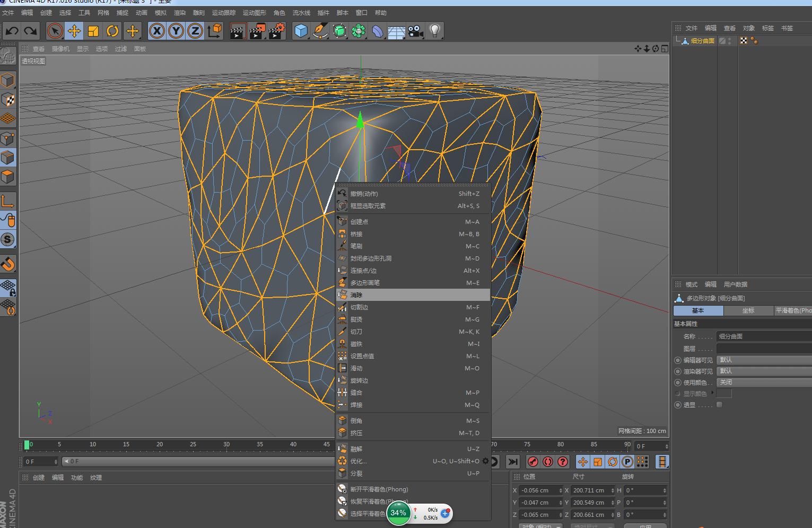Enable the 透显 (X-Ray) checkbox
This screenshot has width=812, height=528.
tap(719, 405)
